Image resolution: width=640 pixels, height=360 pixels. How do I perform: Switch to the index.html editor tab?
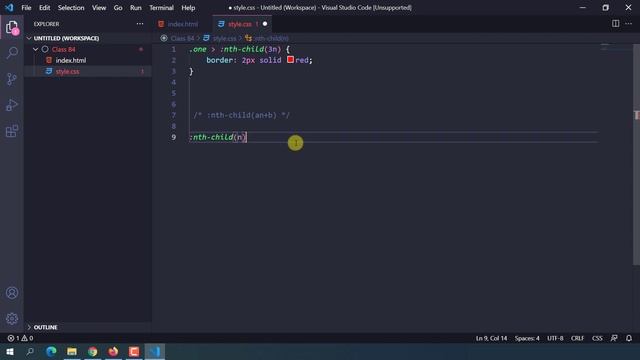[x=182, y=24]
